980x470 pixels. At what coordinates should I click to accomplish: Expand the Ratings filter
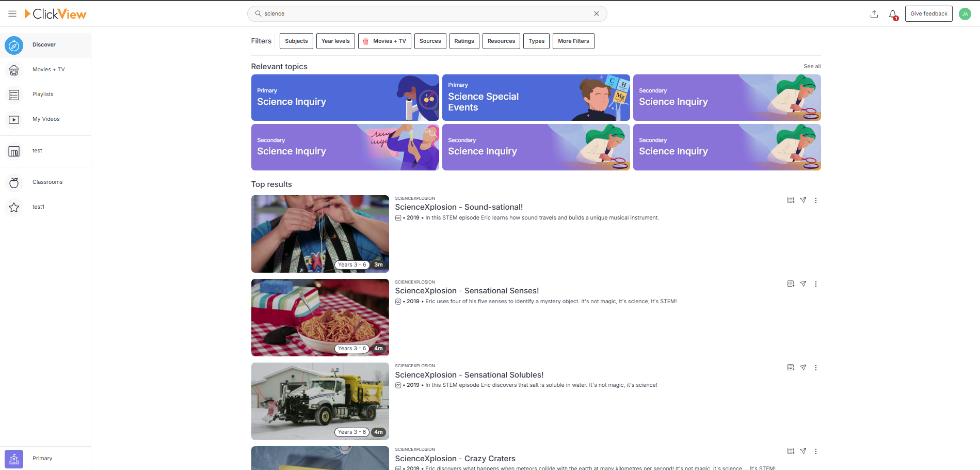(x=464, y=41)
